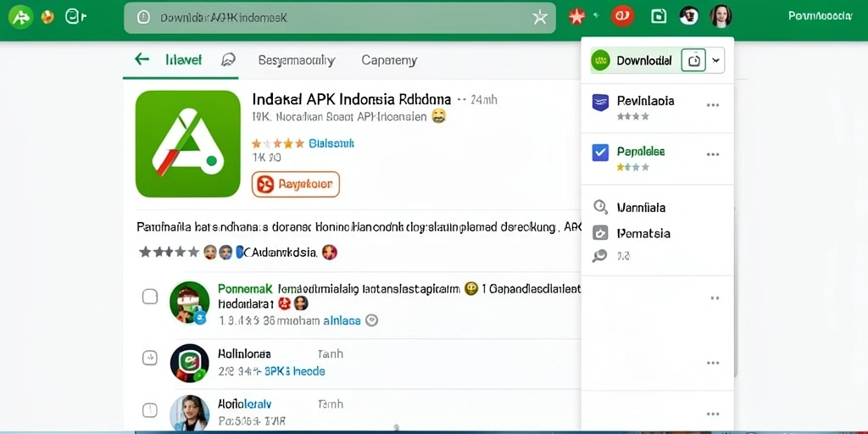Click the info icon in the address bar
The height and width of the screenshot is (434, 868).
point(143,18)
